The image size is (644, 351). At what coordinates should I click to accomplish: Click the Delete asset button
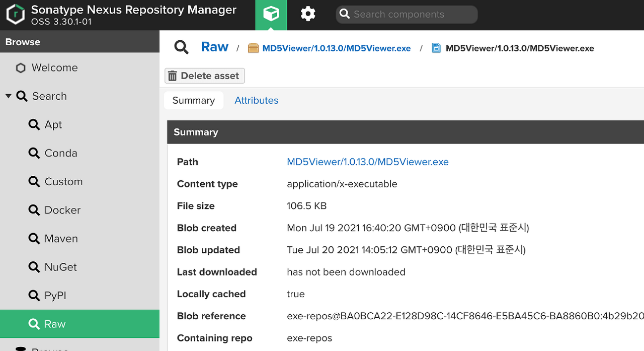tap(204, 76)
